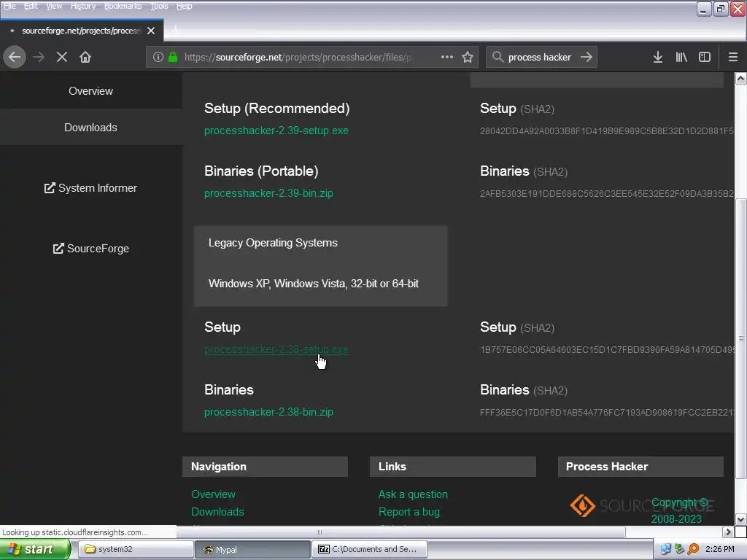747x560 pixels.
Task: Open the File menu
Action: tap(9, 6)
